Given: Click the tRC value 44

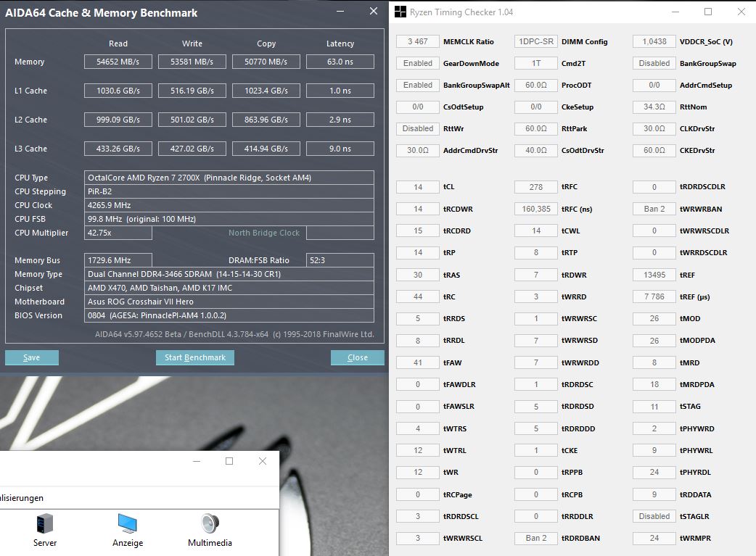Looking at the screenshot, I should [x=417, y=296].
